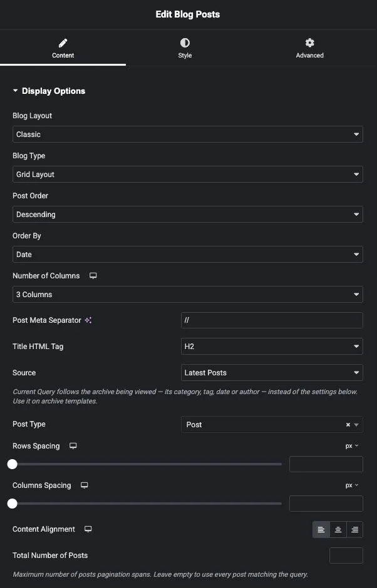377x588 pixels.
Task: Remove the Post tag from Post Type
Action: [348, 425]
